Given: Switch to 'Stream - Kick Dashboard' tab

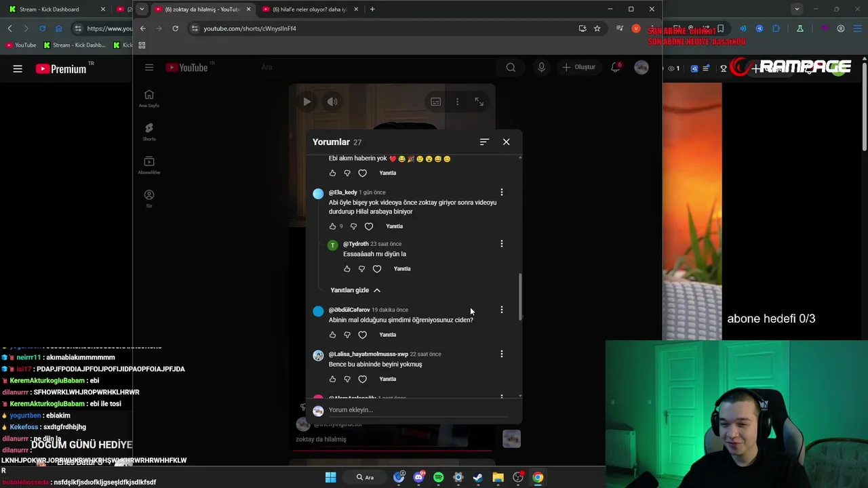Looking at the screenshot, I should 58,9.
